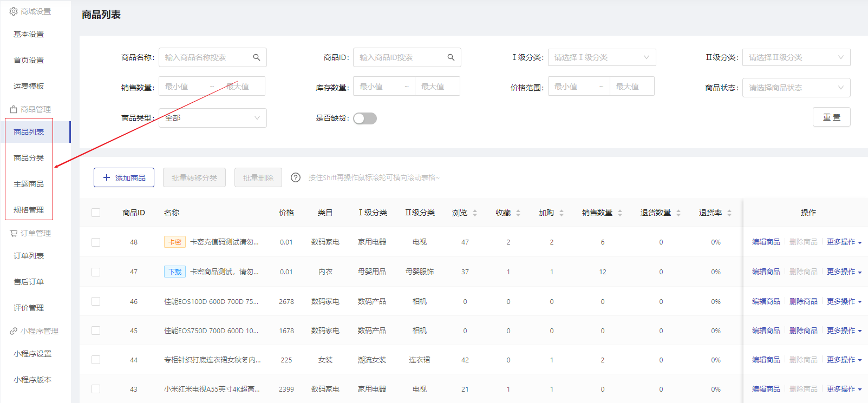This screenshot has width=868, height=403.
Task: Click 删除商品 for product 46
Action: pyautogui.click(x=804, y=301)
